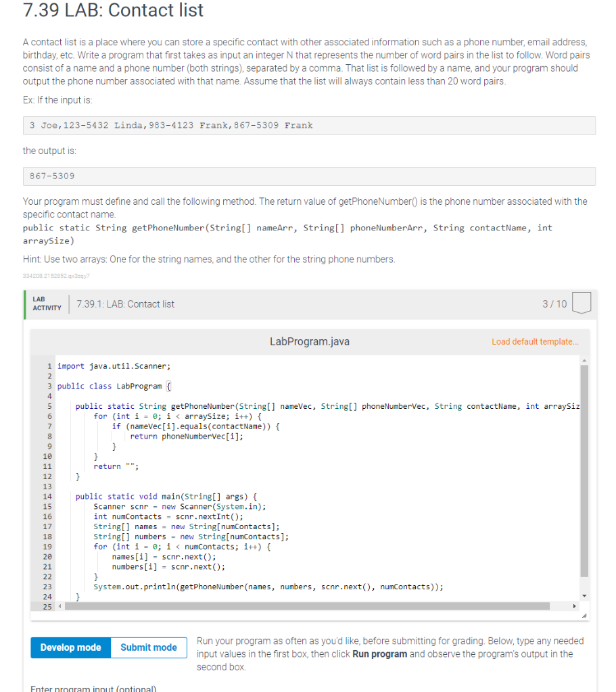Image resolution: width=616 pixels, height=692 pixels.
Task: Click the LAB ACTIVITY label
Action: point(46,304)
